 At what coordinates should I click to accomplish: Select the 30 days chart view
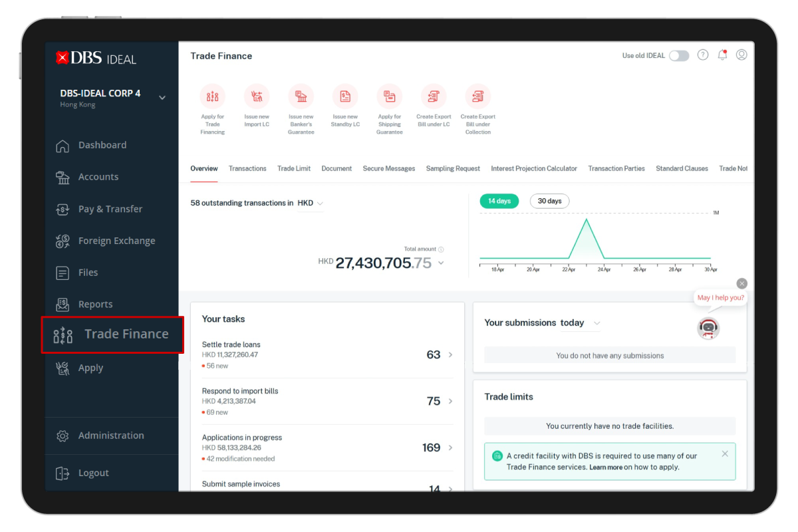tap(549, 200)
